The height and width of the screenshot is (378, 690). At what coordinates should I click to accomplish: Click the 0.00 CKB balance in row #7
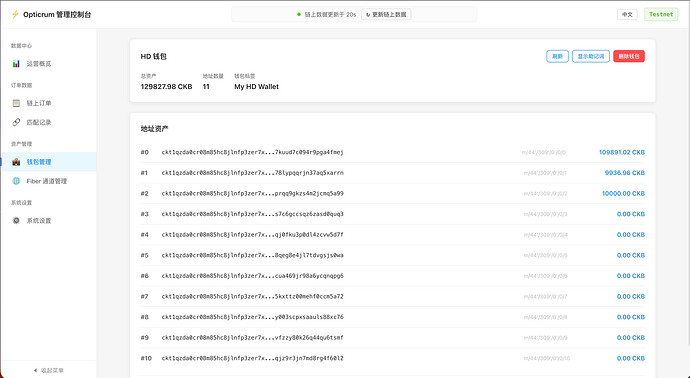click(x=631, y=296)
